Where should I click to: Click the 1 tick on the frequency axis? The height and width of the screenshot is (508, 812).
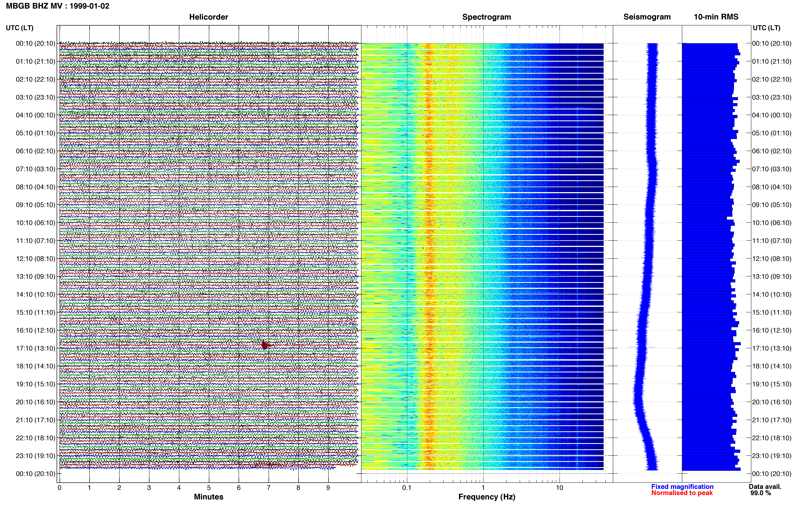pyautogui.click(x=483, y=488)
